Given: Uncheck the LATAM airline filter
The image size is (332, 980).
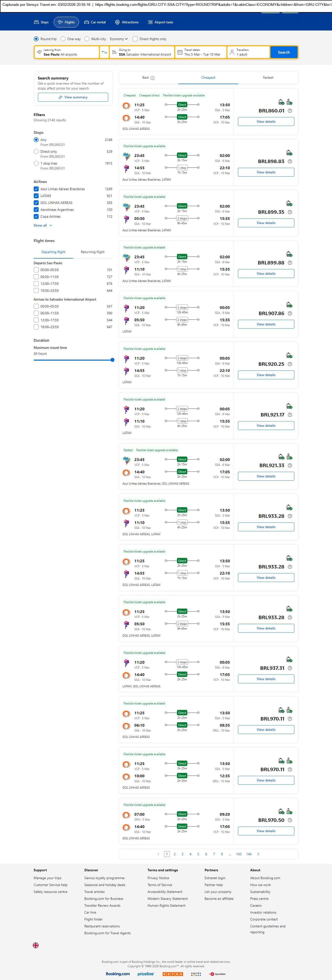Looking at the screenshot, I should [x=36, y=196].
